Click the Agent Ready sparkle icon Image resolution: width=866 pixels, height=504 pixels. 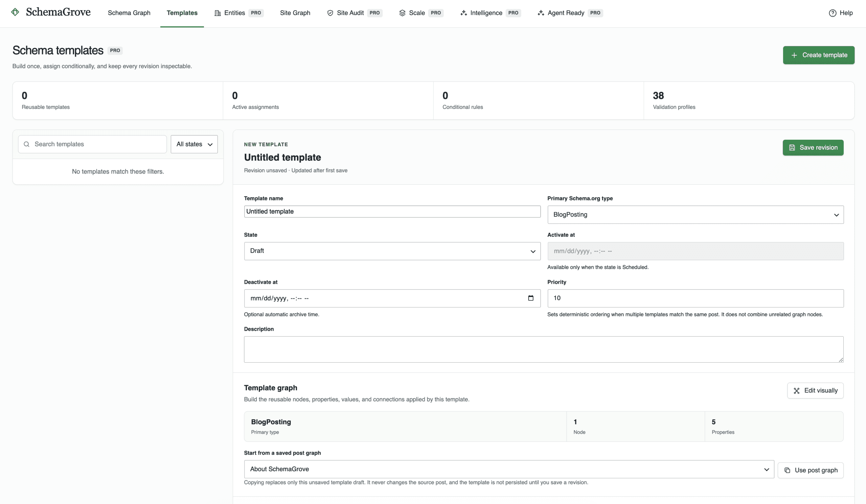click(x=541, y=13)
